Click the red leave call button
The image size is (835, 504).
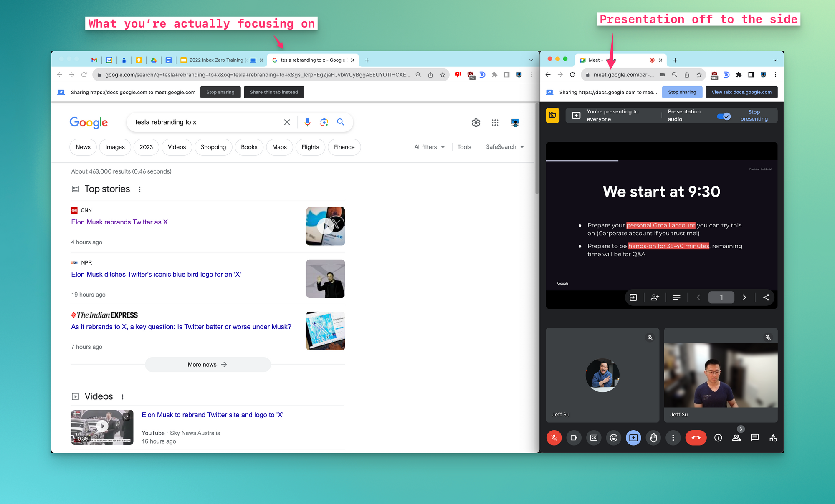696,438
